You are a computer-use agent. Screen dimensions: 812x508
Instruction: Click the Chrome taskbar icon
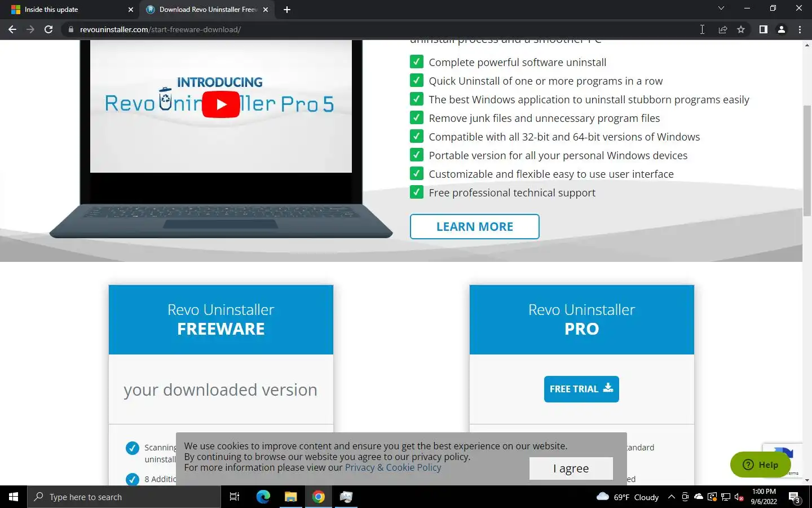[x=318, y=497]
